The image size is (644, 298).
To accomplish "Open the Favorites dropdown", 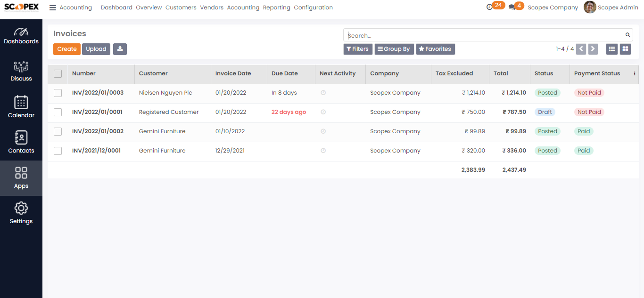I will click(x=435, y=49).
